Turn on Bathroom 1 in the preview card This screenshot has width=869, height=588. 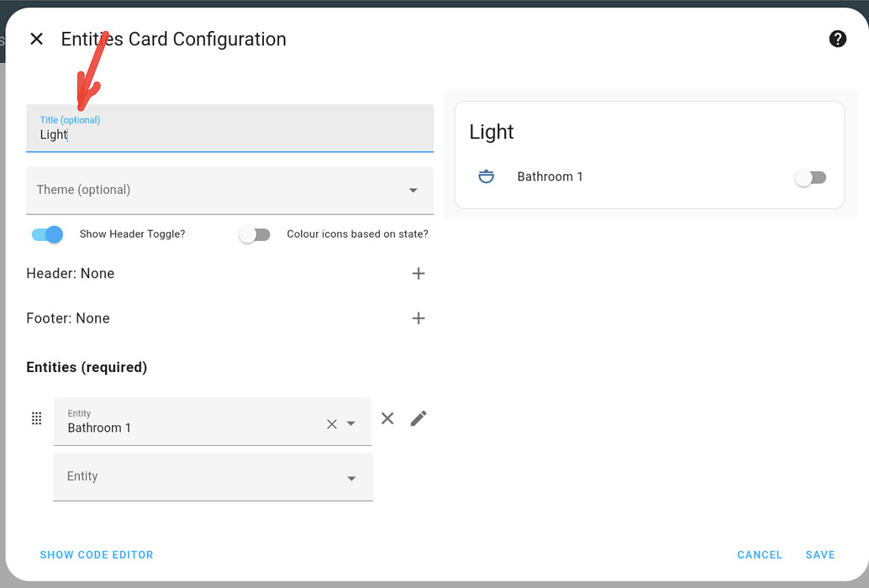811,177
